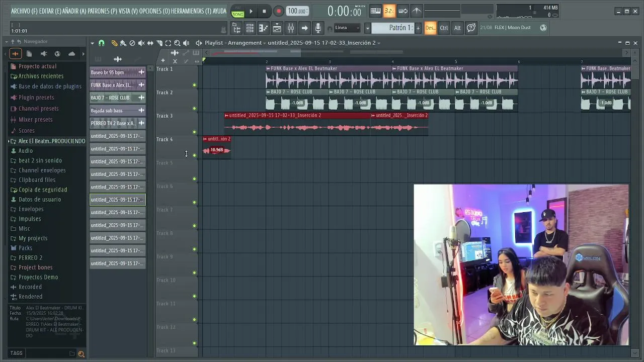Image resolution: width=644 pixels, height=362 pixels.
Task: Select the pencil draw tool
Action: 114,43
